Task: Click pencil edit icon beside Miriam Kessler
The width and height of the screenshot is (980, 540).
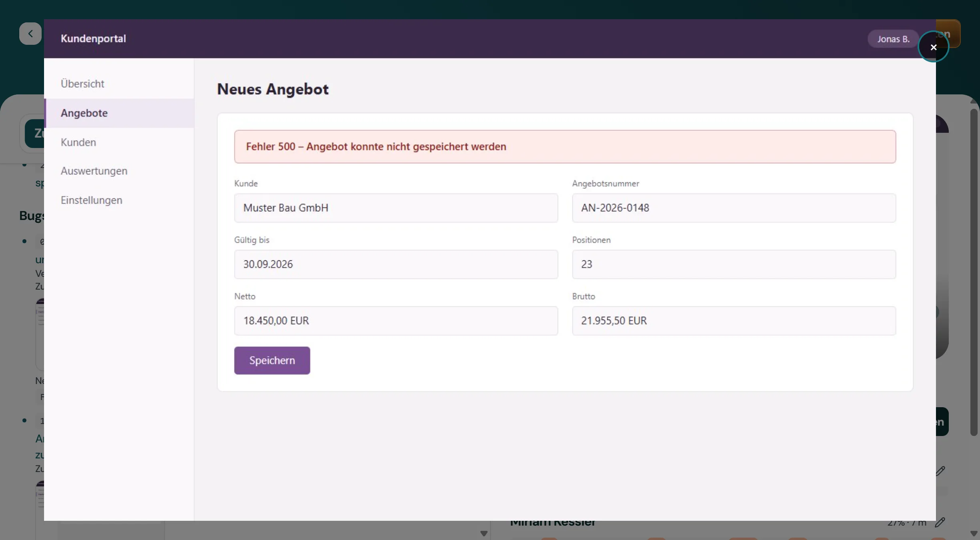Action: click(x=940, y=522)
